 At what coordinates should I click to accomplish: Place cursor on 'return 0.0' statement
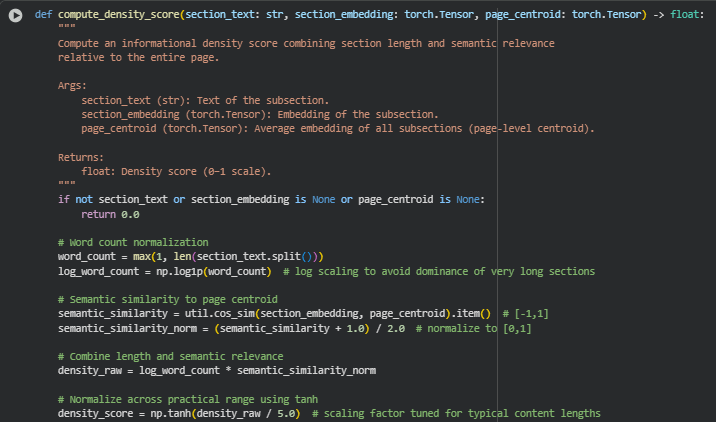[x=110, y=214]
